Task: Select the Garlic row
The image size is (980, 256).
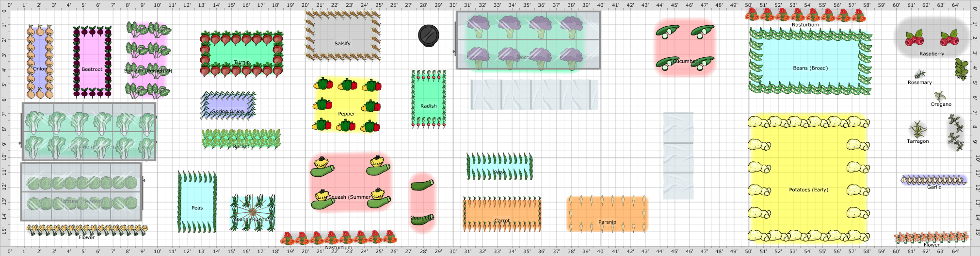Action: (x=934, y=180)
